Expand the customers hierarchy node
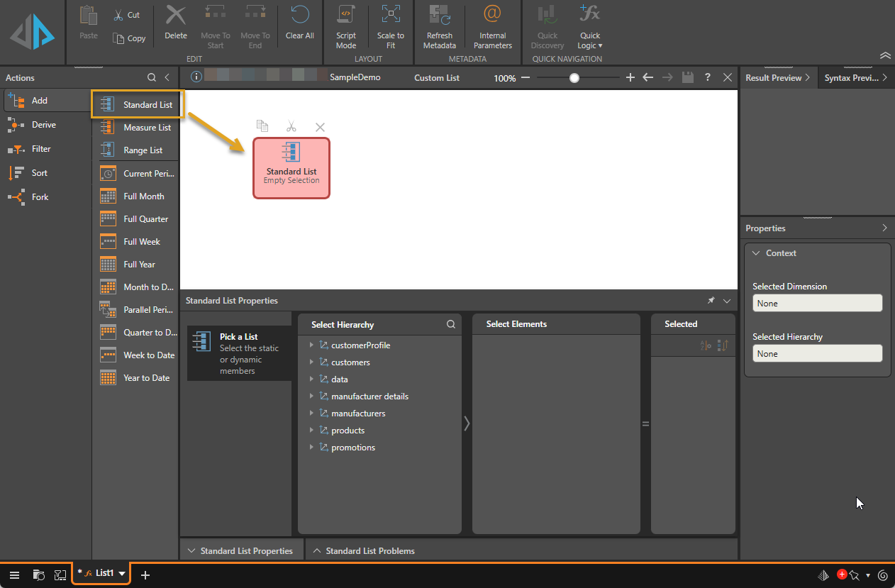Screen dimensions: 895x588 311,362
